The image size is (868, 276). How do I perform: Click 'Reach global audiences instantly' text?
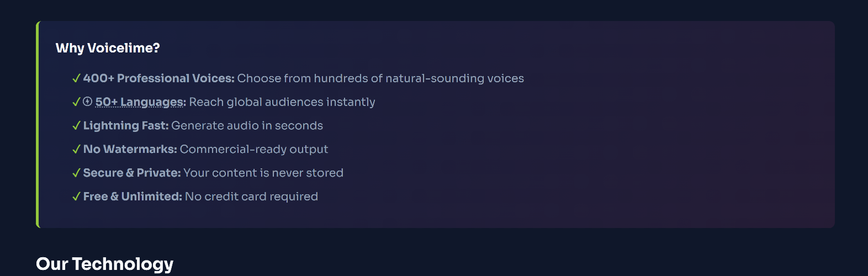tap(282, 102)
